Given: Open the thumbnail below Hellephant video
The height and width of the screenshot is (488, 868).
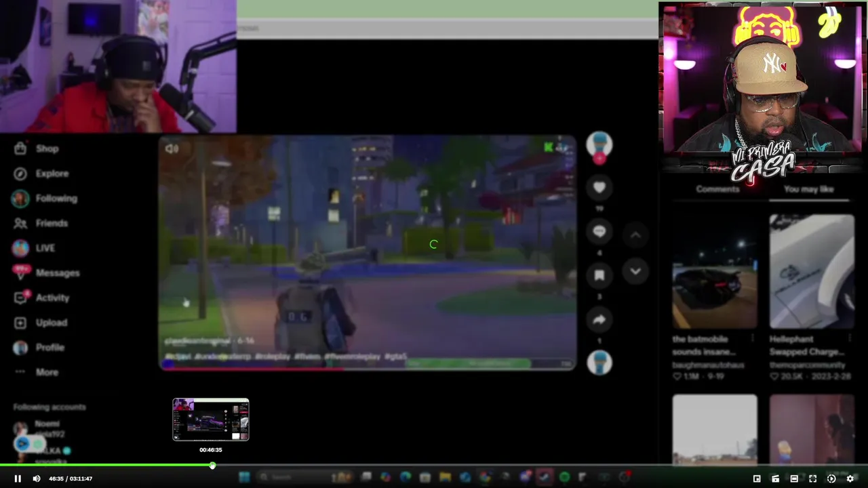Looking at the screenshot, I should pos(812,429).
